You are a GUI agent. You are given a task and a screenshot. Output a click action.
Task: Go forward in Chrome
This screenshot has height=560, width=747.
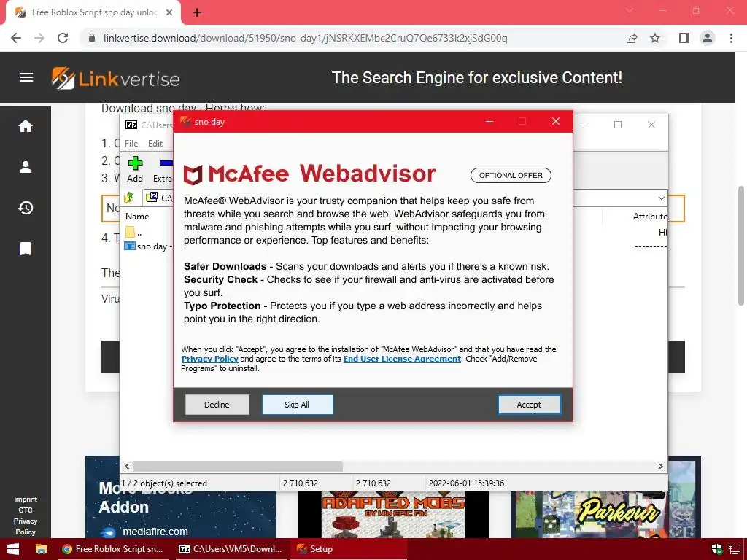pyautogui.click(x=39, y=38)
